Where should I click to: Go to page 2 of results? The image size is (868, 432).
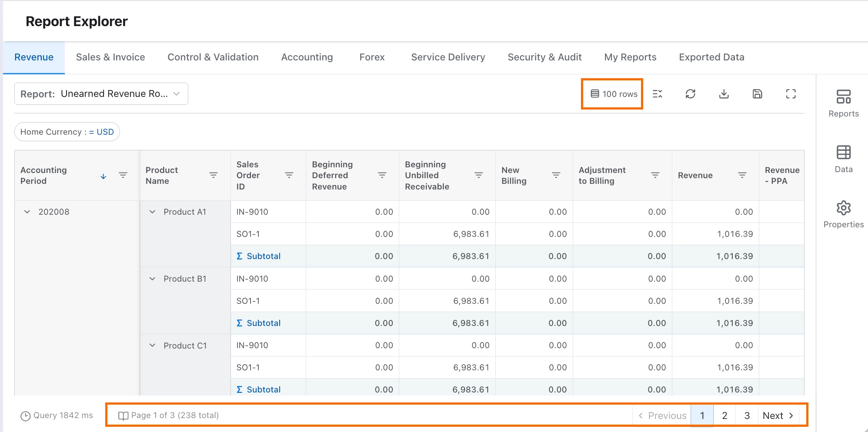[x=724, y=415]
